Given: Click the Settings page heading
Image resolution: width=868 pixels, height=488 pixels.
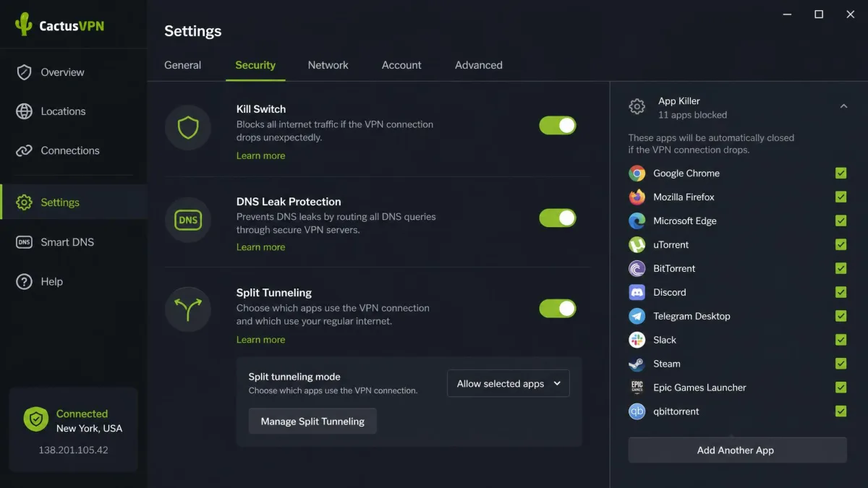Looking at the screenshot, I should point(193,31).
